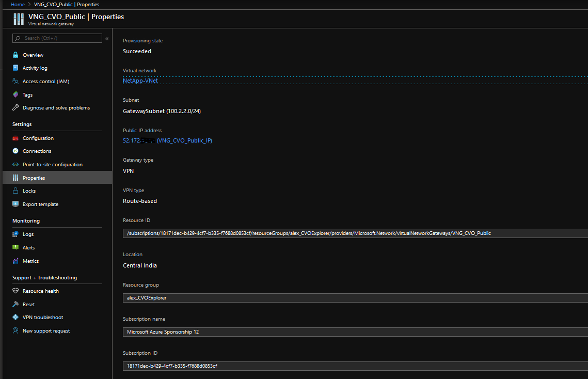This screenshot has width=588, height=379.
Task: Select Diagnose and solve problems
Action: point(57,108)
